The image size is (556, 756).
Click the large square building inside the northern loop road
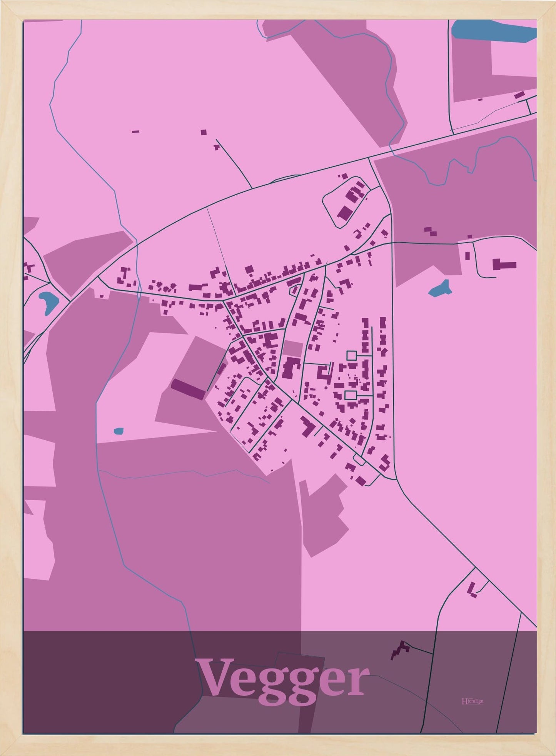(x=345, y=213)
